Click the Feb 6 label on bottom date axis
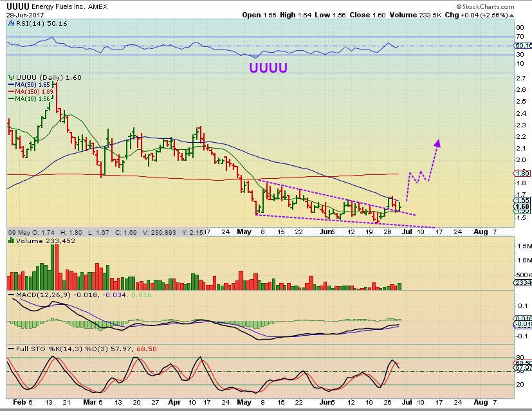 [23, 402]
